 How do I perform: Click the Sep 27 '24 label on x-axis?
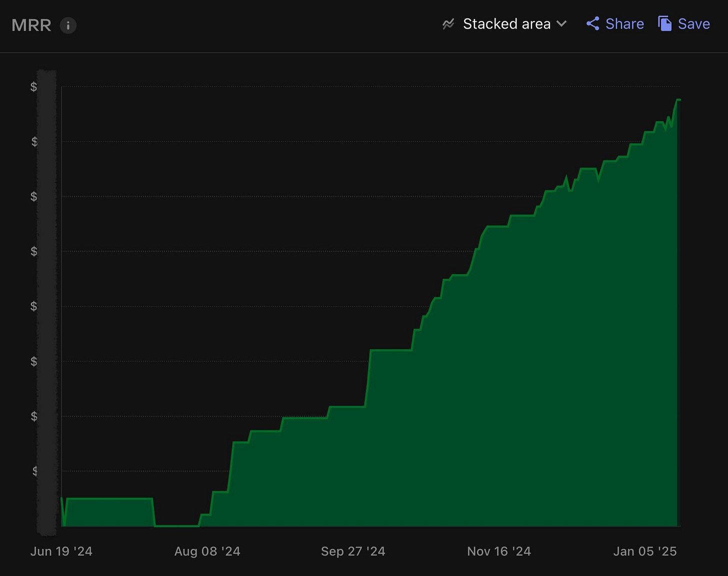coord(353,551)
